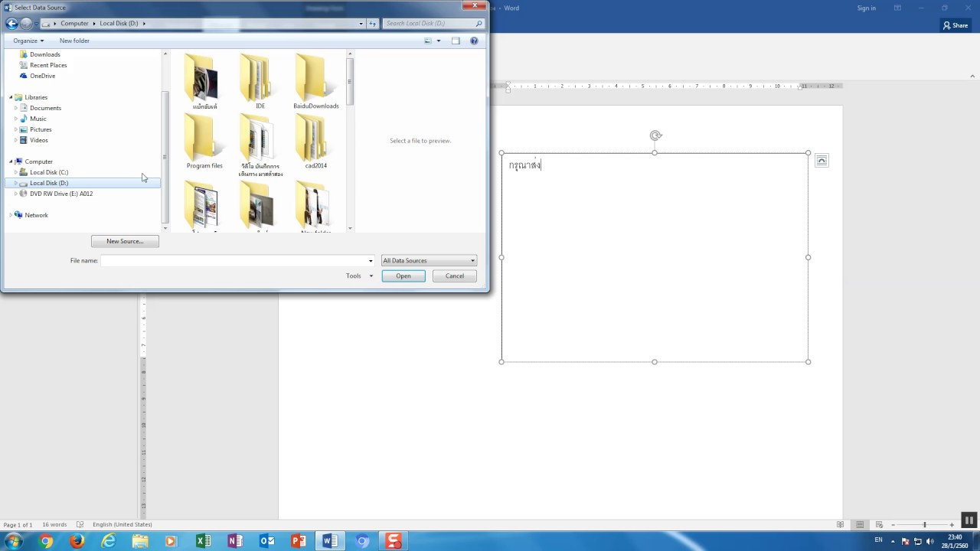Open the Tools dropdown menu

359,275
